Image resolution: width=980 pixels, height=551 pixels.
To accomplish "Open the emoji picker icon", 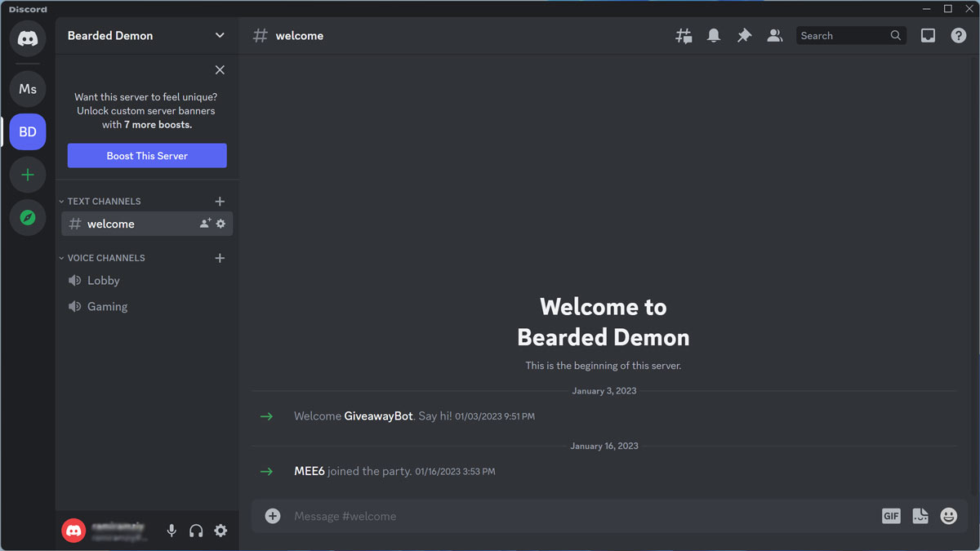I will point(948,516).
